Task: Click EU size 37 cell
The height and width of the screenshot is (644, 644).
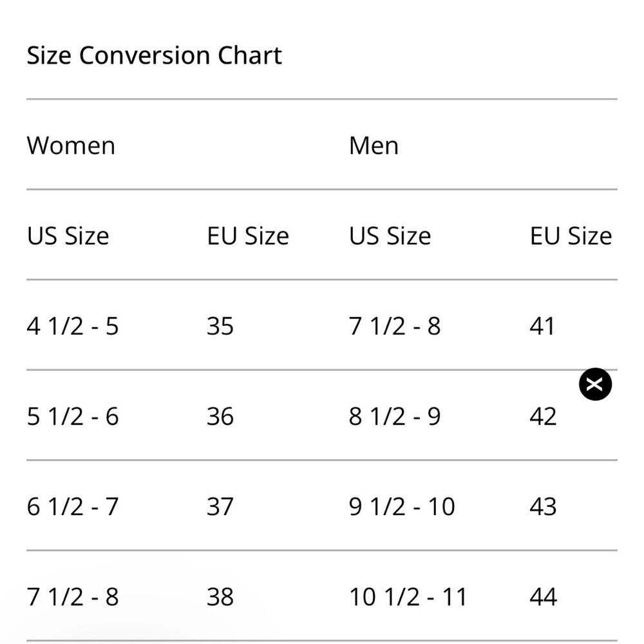Action: click(220, 507)
